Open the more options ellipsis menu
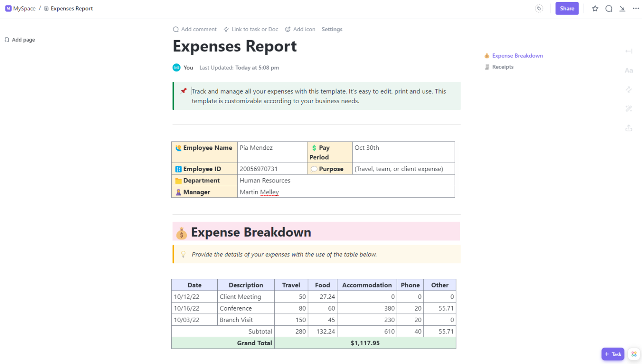This screenshot has width=642, height=364. tap(636, 8)
